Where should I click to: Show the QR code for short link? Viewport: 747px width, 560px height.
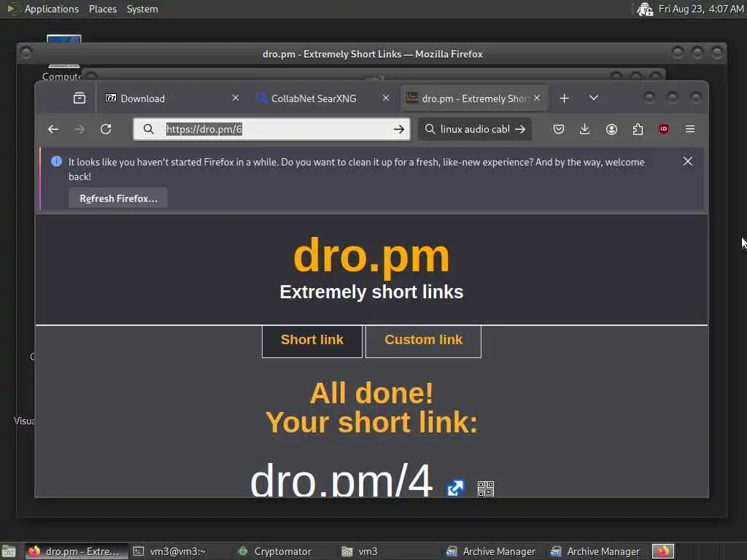[485, 489]
